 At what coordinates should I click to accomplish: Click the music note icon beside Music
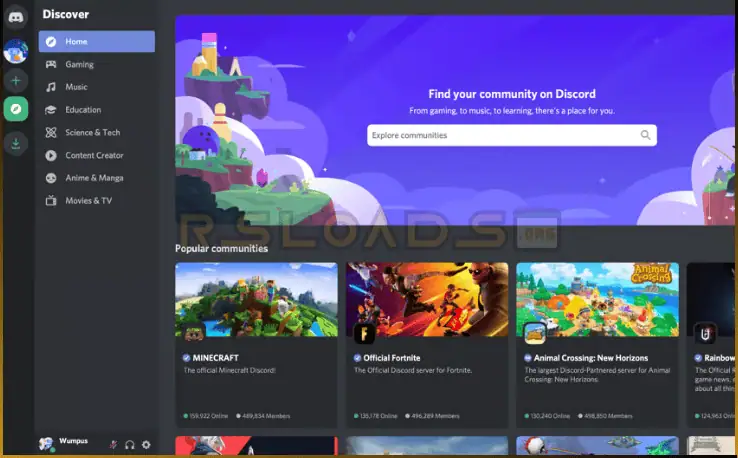[x=51, y=87]
